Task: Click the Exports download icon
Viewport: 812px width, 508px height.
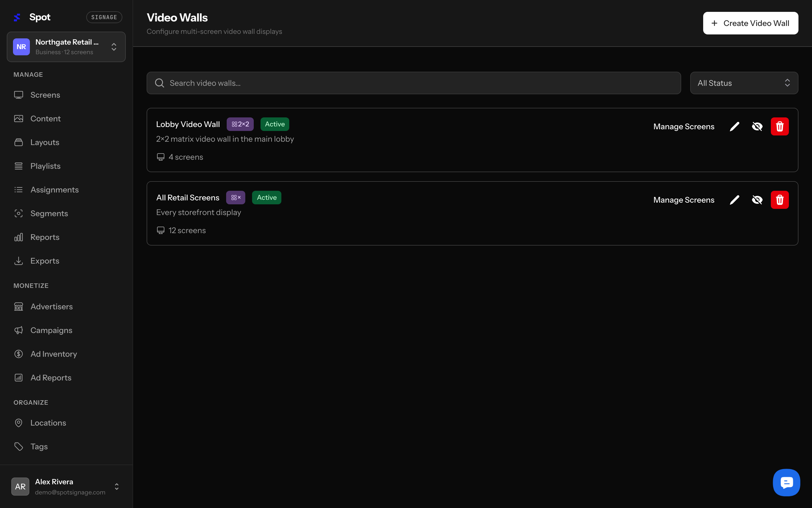Action: [18, 261]
